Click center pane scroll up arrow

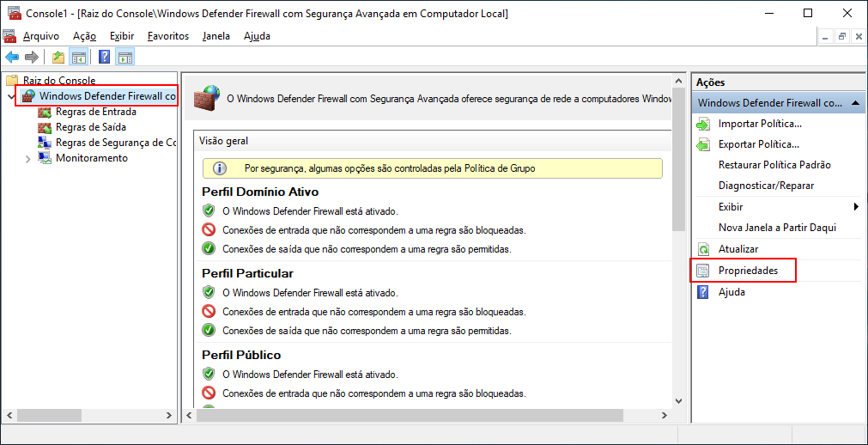[x=678, y=81]
